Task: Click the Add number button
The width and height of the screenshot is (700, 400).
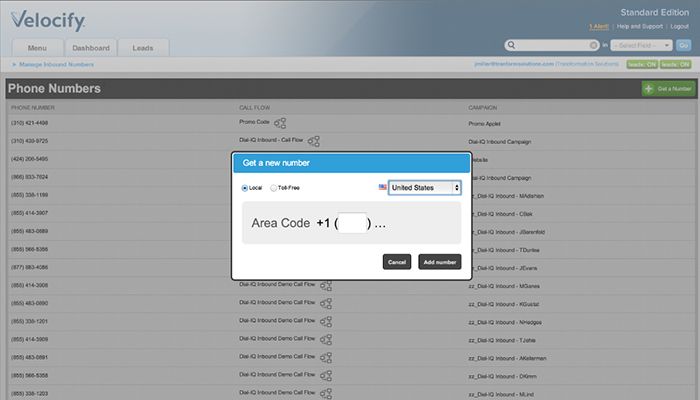Action: [440, 262]
